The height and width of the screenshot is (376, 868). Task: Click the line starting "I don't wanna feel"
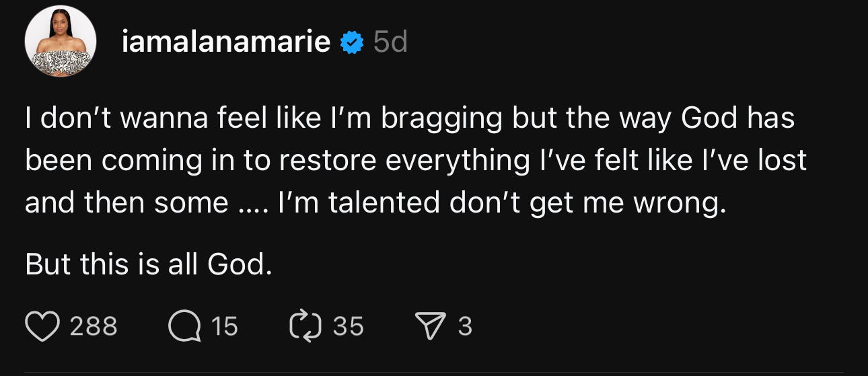409,119
